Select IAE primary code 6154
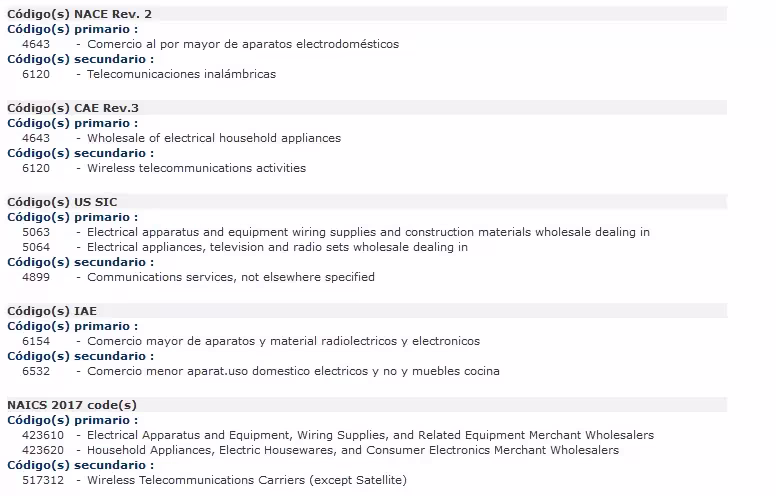Image resolution: width=776 pixels, height=496 pixels. point(36,341)
